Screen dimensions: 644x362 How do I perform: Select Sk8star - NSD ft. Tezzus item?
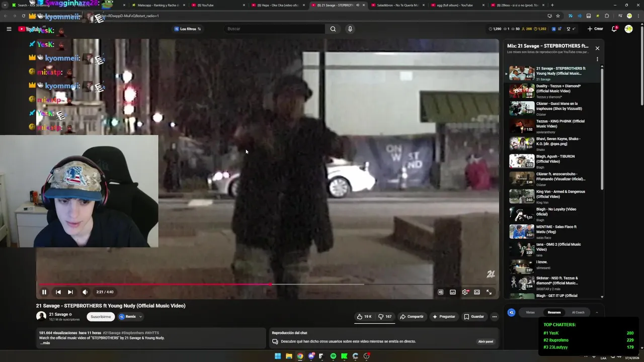point(552,283)
